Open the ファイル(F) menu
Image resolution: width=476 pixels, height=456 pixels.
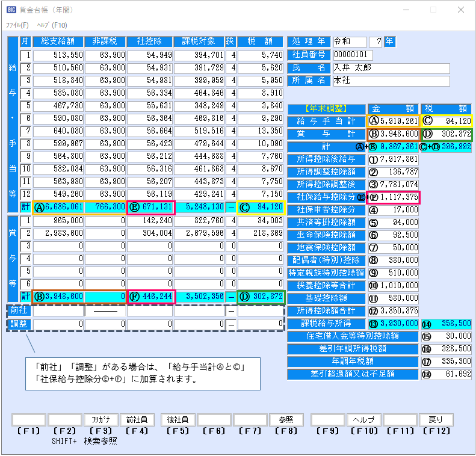tap(17, 25)
